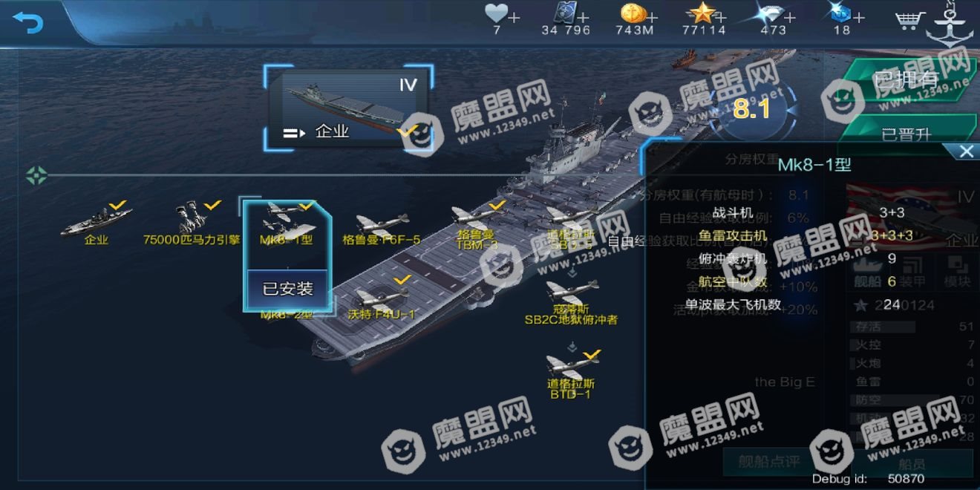Click the 已安装 installed button
The height and width of the screenshot is (490, 980).
pyautogui.click(x=287, y=289)
